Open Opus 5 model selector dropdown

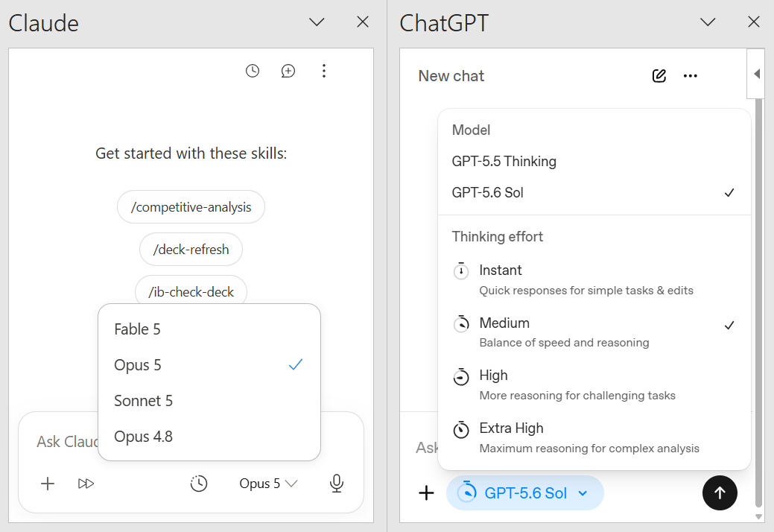[x=268, y=484]
